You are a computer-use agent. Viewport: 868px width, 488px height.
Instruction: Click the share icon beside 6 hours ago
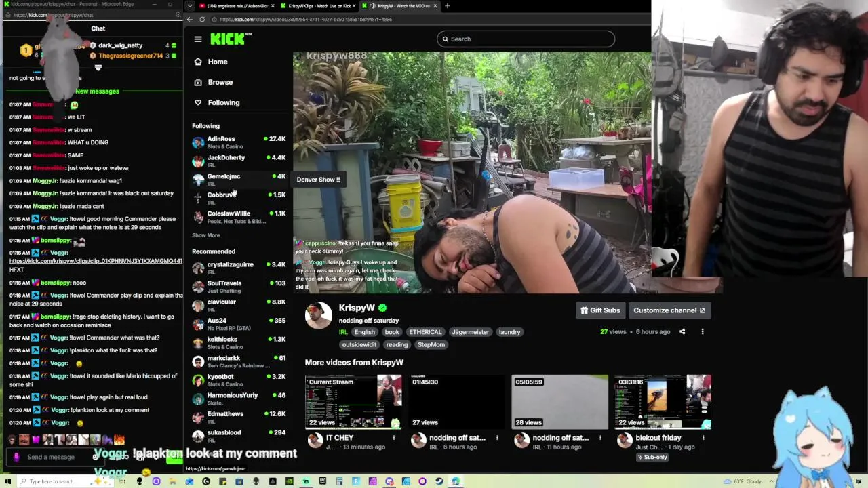pyautogui.click(x=682, y=332)
